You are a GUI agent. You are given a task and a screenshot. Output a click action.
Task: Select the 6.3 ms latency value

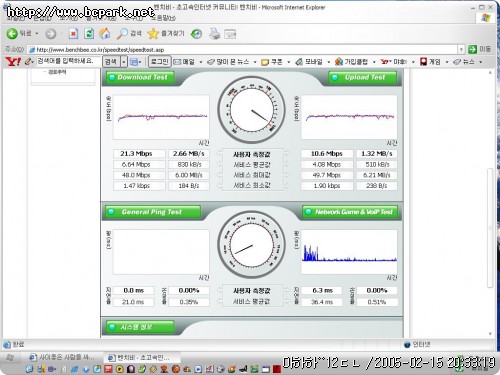point(321,291)
